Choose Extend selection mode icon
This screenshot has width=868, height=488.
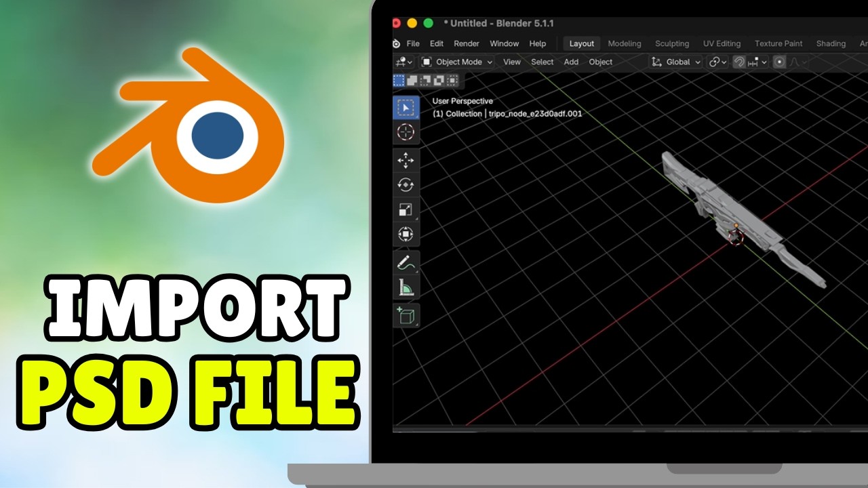tap(412, 80)
